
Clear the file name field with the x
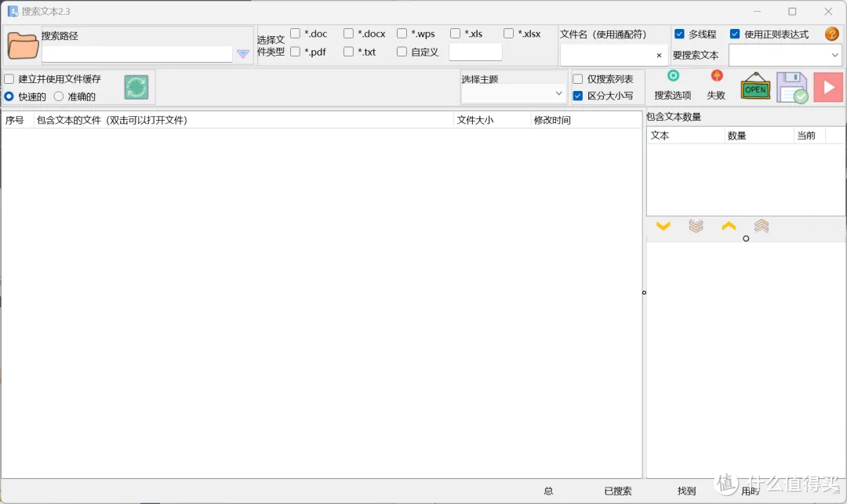659,55
